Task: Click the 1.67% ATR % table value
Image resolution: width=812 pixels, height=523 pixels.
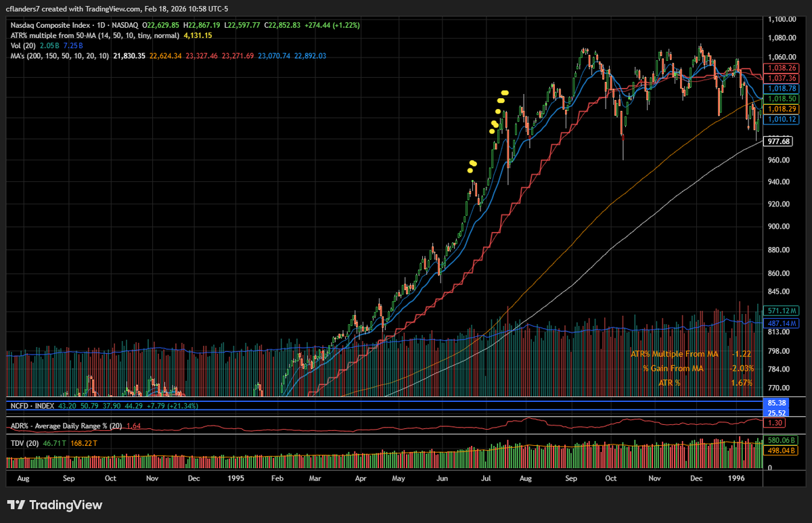Action: coord(742,383)
